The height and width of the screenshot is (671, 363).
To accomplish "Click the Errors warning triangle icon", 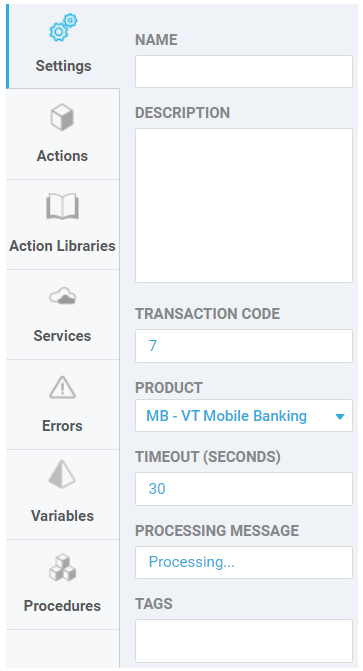I will pos(62,387).
